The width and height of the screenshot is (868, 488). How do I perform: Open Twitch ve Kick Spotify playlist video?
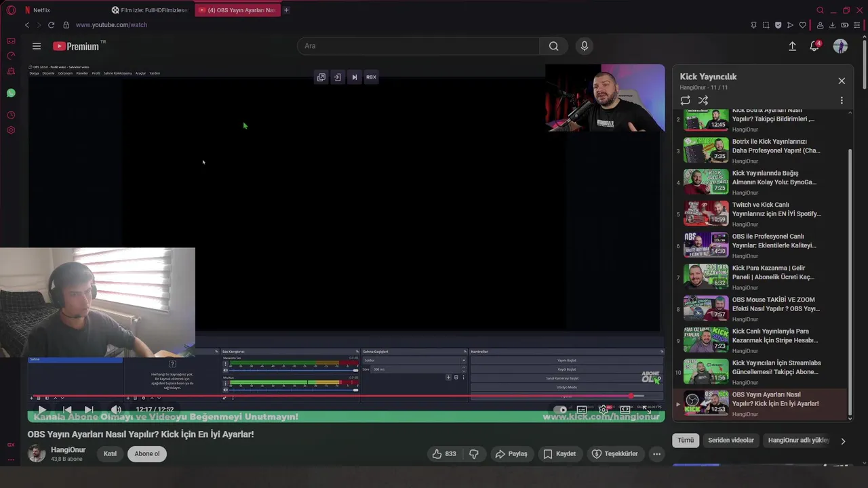point(760,214)
